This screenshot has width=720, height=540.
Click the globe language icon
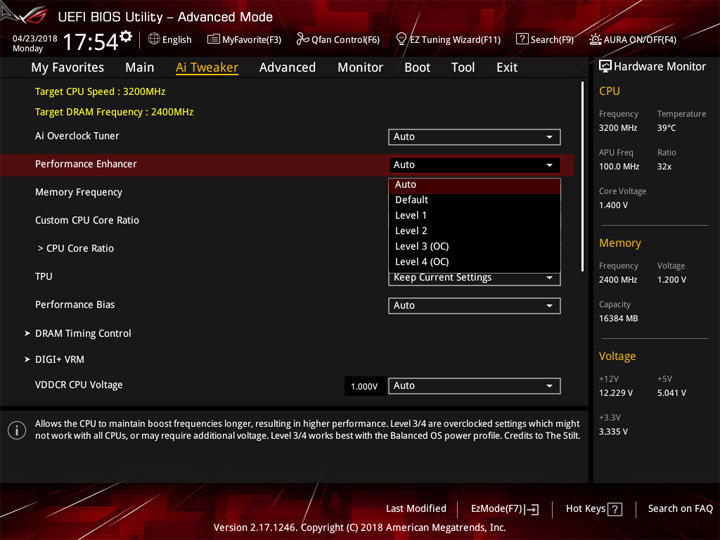(154, 39)
